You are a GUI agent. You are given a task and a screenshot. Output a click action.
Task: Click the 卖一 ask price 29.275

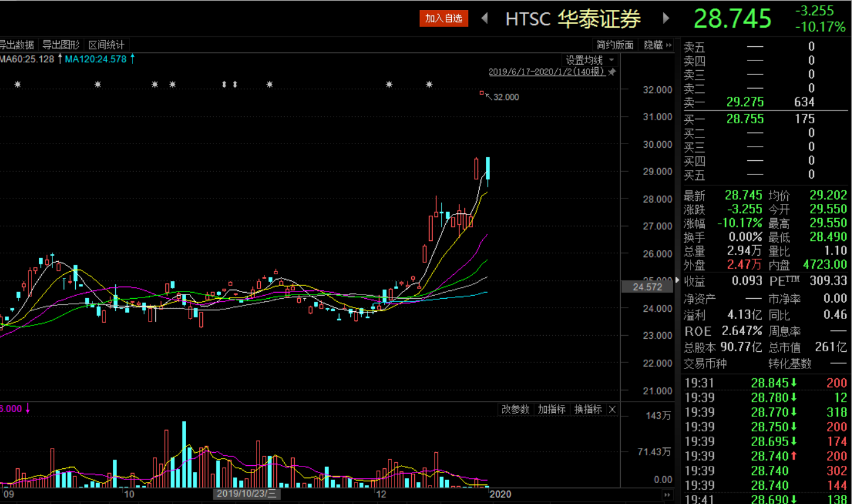[745, 102]
